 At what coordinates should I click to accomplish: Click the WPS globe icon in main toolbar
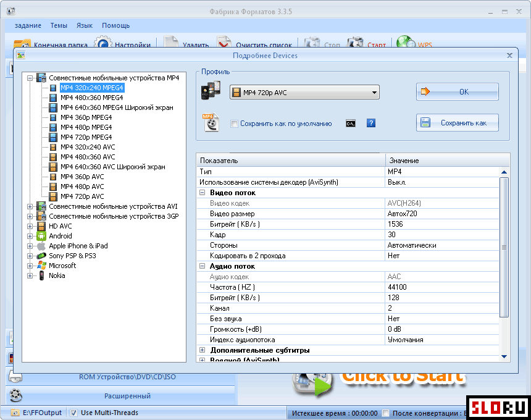tap(406, 42)
